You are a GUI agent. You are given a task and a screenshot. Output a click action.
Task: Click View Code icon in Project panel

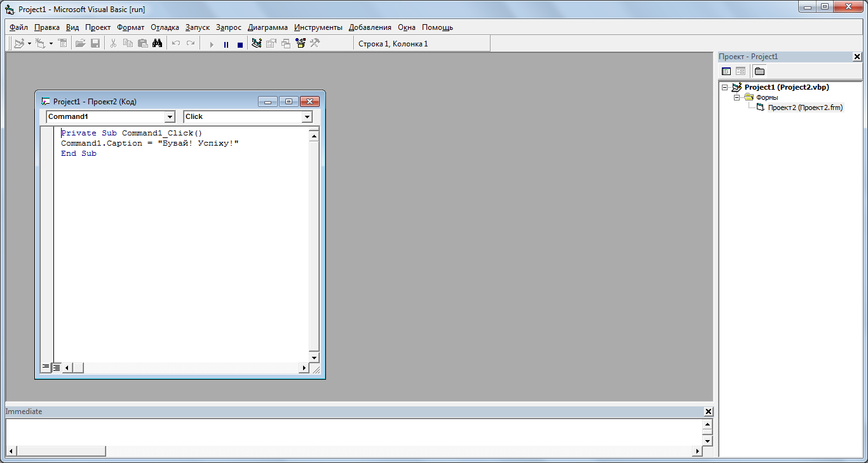(x=726, y=71)
